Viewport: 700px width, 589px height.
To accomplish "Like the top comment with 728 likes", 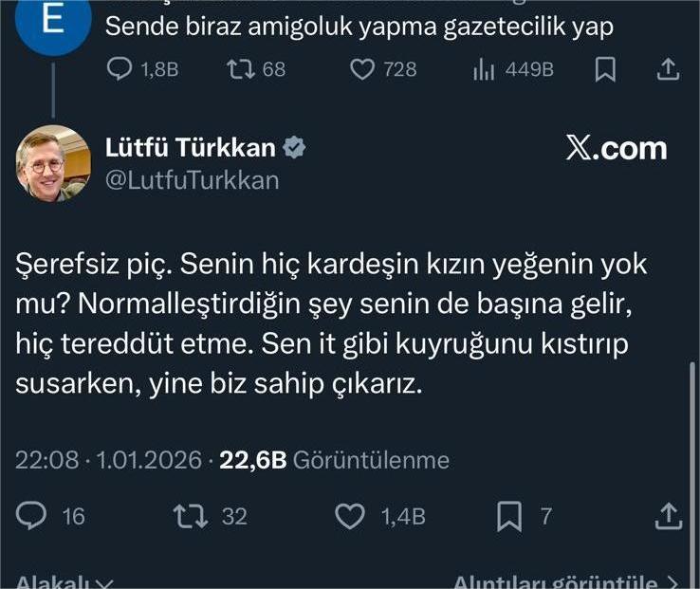I will click(x=362, y=70).
